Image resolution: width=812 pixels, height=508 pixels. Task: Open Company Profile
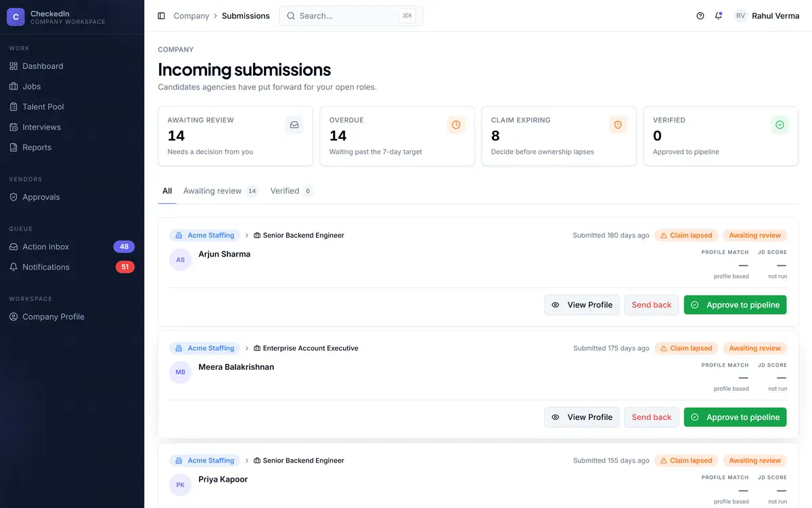pyautogui.click(x=72, y=316)
